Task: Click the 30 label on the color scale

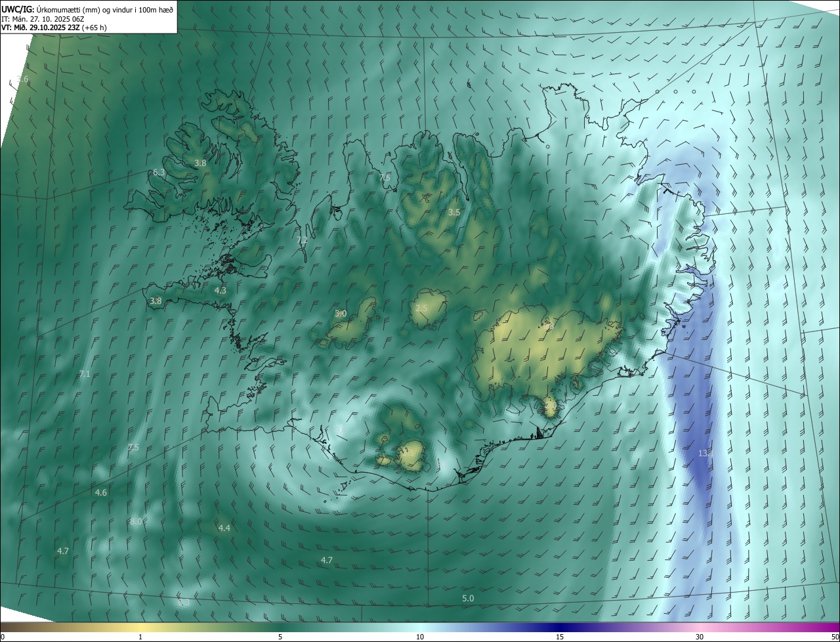Action: tap(700, 637)
